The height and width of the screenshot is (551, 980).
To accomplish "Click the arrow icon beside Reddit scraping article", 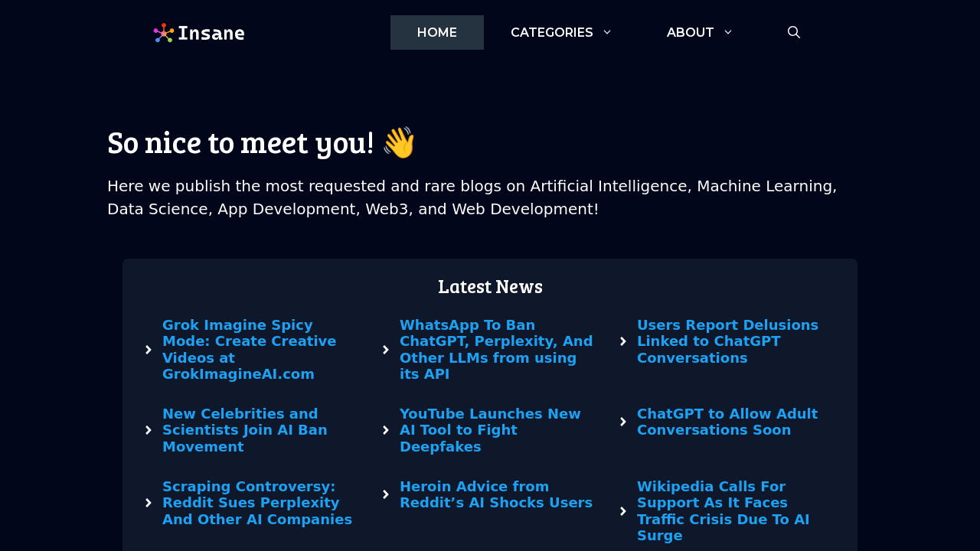I will pos(147,501).
